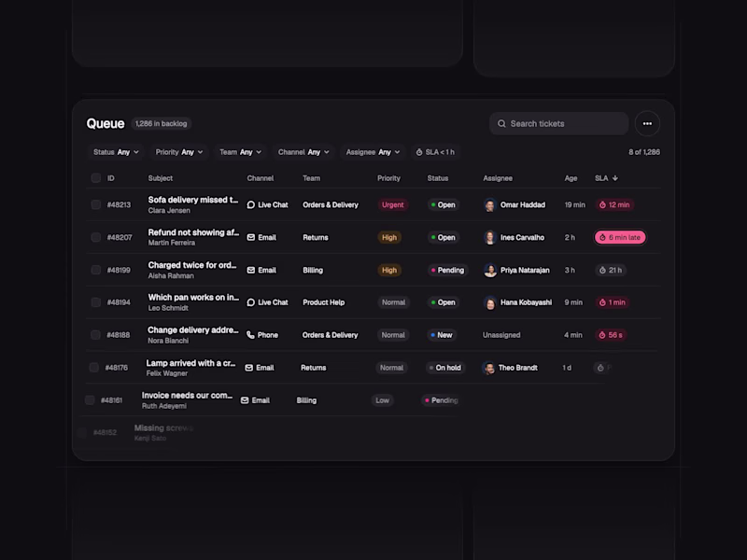Sort by the Status column header
Screen dimensions: 747x560
point(438,178)
